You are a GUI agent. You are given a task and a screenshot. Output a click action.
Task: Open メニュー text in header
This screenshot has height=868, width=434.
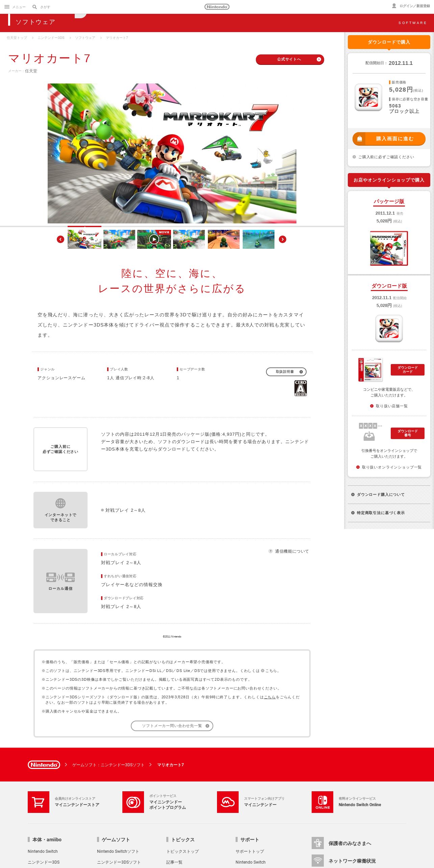tap(19, 7)
